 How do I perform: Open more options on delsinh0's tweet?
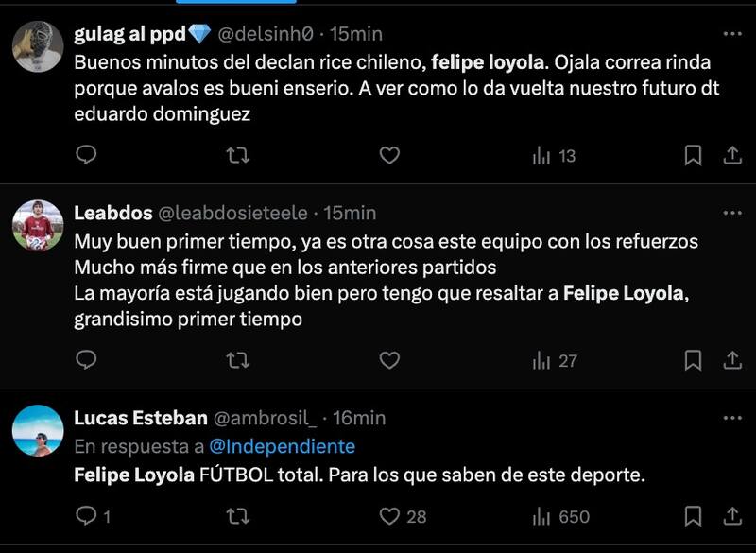tap(732, 34)
